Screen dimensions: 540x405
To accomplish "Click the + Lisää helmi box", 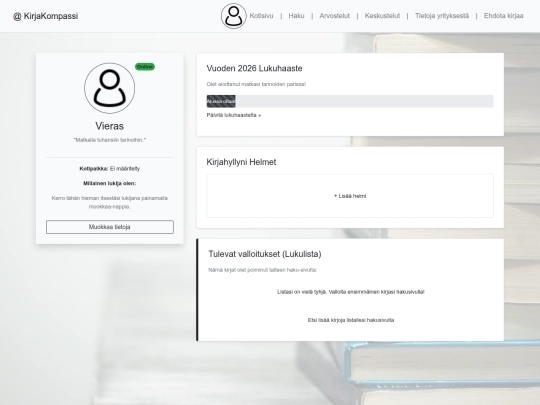I will coord(350,196).
